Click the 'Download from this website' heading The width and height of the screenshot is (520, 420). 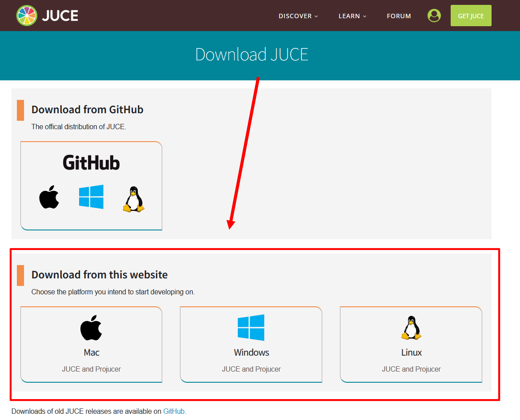[100, 274]
